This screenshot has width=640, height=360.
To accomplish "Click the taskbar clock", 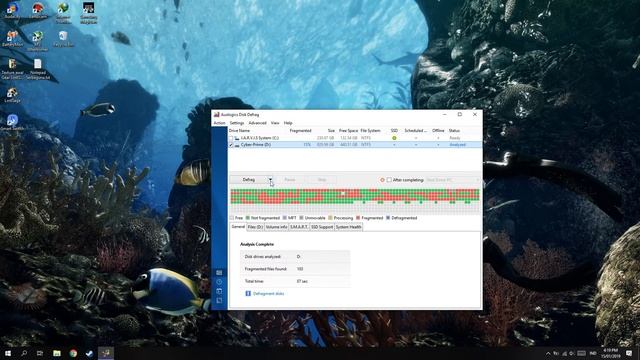I will [610, 353].
